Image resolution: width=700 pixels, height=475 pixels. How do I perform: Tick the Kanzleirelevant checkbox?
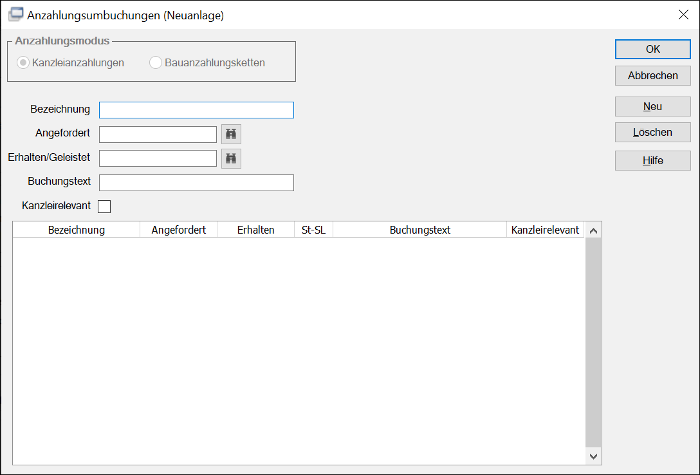pyautogui.click(x=104, y=206)
